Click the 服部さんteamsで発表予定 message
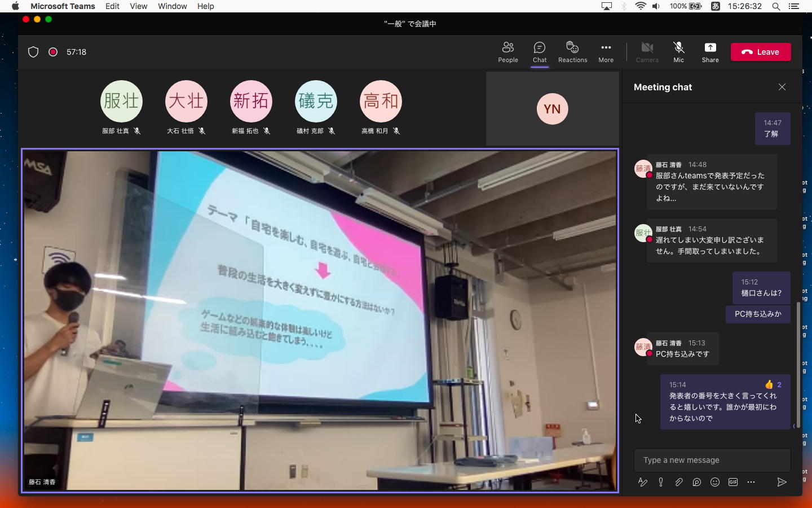The image size is (812, 508). click(x=712, y=182)
